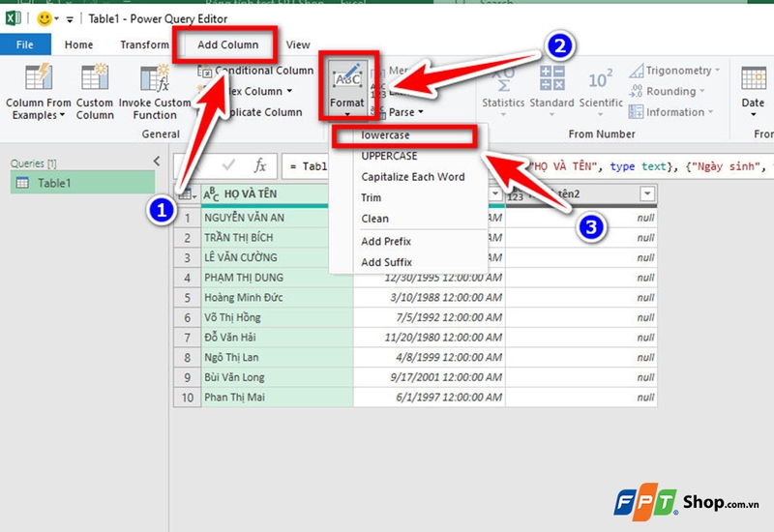Click date cell 3/10/1988 12:00:00 AM
The height and width of the screenshot is (532, 774).
pos(430,298)
